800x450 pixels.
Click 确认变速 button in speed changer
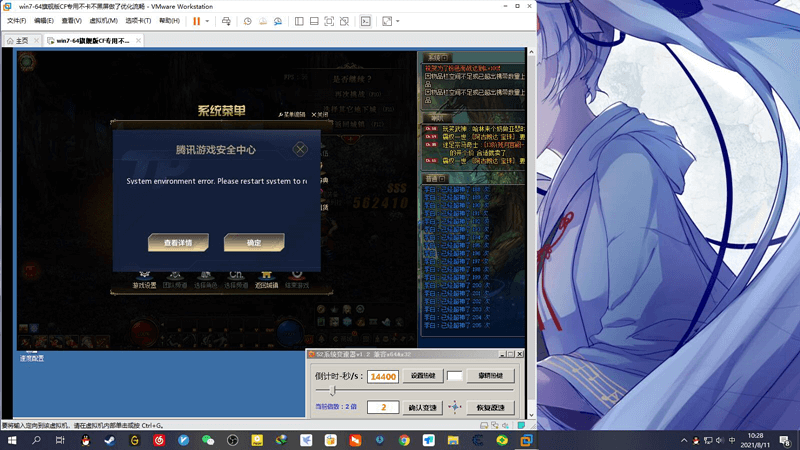pos(422,407)
